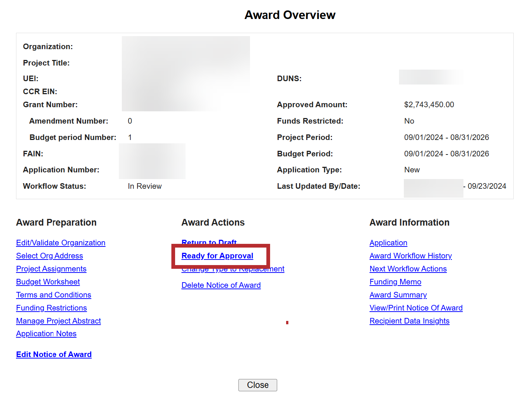Open Next Workflow Actions
Screen dimensions: 532x395
coord(408,269)
